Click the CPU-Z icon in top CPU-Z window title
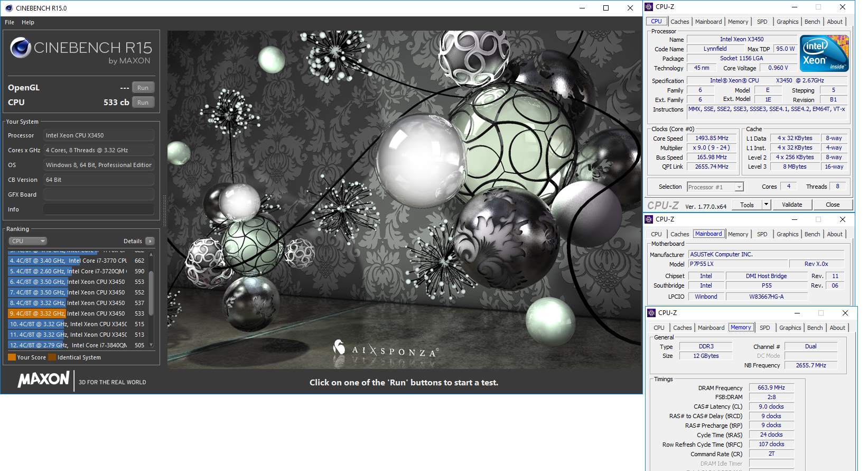Viewport: 868px width, 471px height. (649, 7)
